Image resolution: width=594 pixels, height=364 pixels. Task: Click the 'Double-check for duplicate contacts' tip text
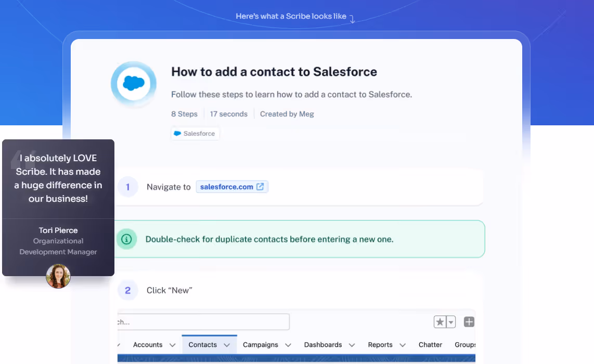[x=269, y=239]
